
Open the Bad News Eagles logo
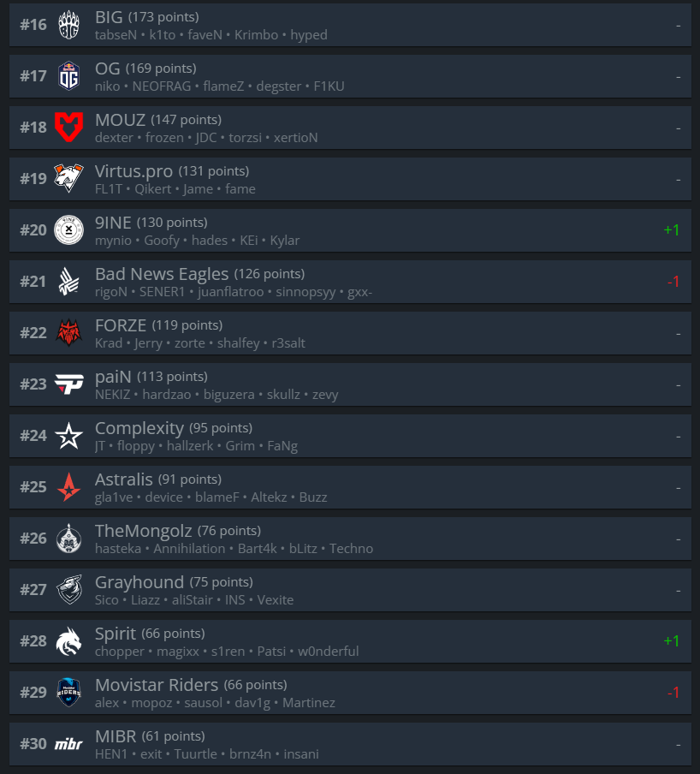point(68,282)
